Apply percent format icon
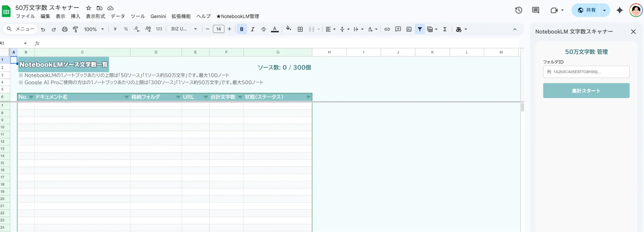The height and width of the screenshot is (232, 644). 126,29
